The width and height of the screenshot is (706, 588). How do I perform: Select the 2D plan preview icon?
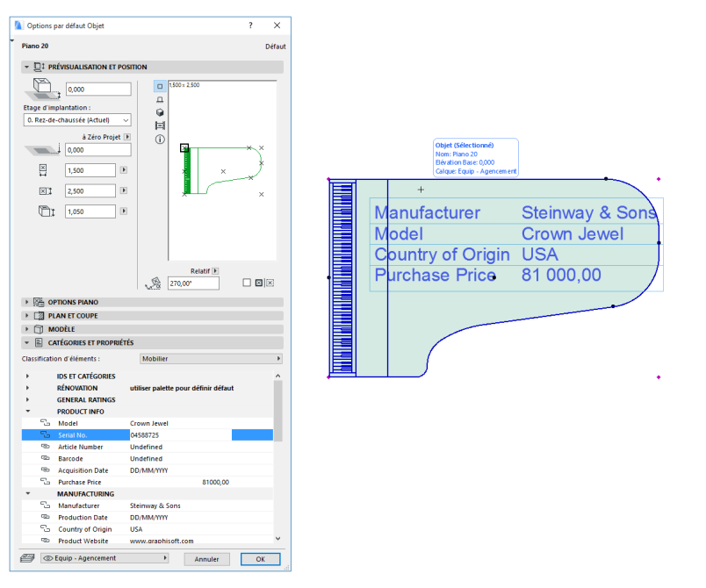(160, 86)
